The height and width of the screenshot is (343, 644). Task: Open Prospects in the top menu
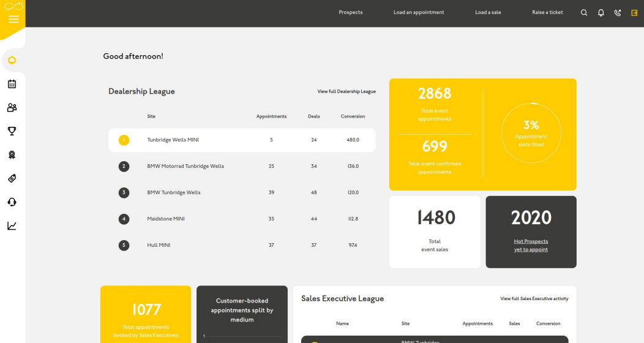(351, 12)
